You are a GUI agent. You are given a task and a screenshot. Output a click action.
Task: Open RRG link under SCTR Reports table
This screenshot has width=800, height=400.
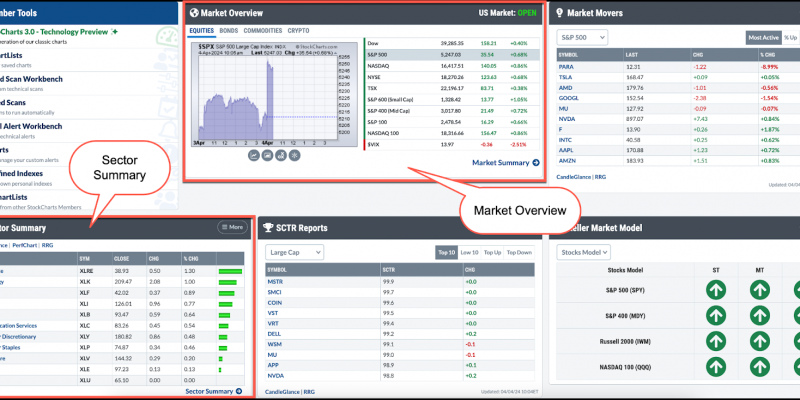[309, 392]
